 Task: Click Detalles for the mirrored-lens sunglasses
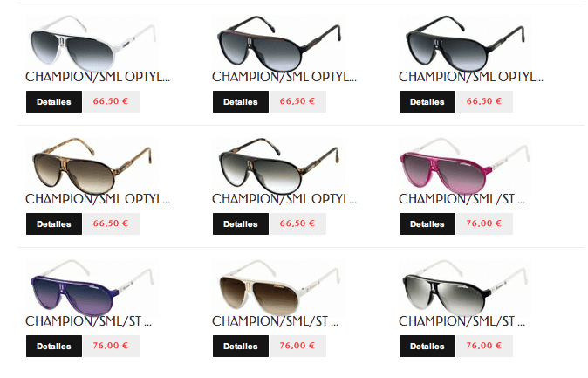pos(427,346)
